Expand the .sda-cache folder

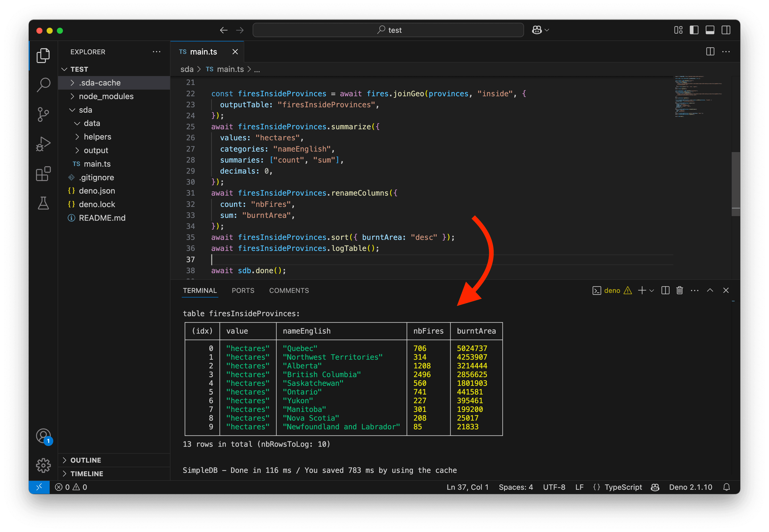(114, 83)
